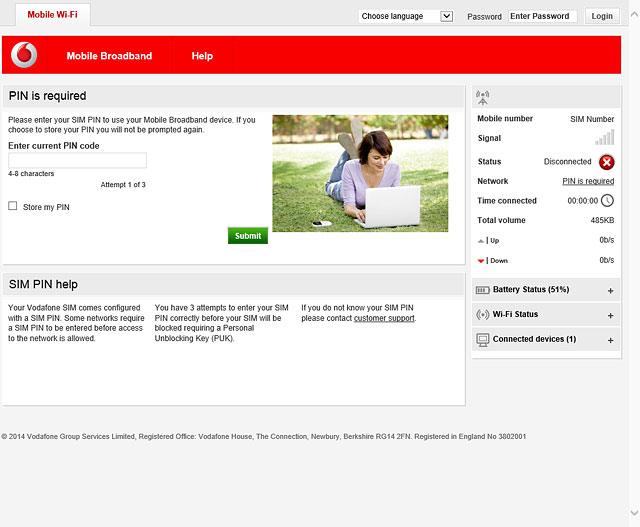Click the antenna tower icon in status panel
Image resolution: width=640 pixels, height=527 pixels.
point(482,98)
